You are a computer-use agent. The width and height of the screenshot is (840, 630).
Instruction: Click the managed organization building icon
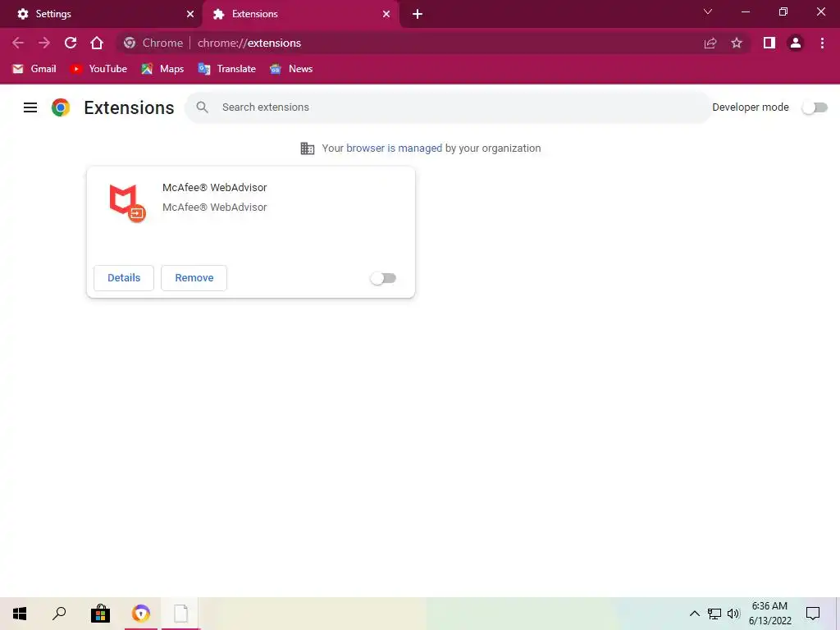(x=308, y=148)
